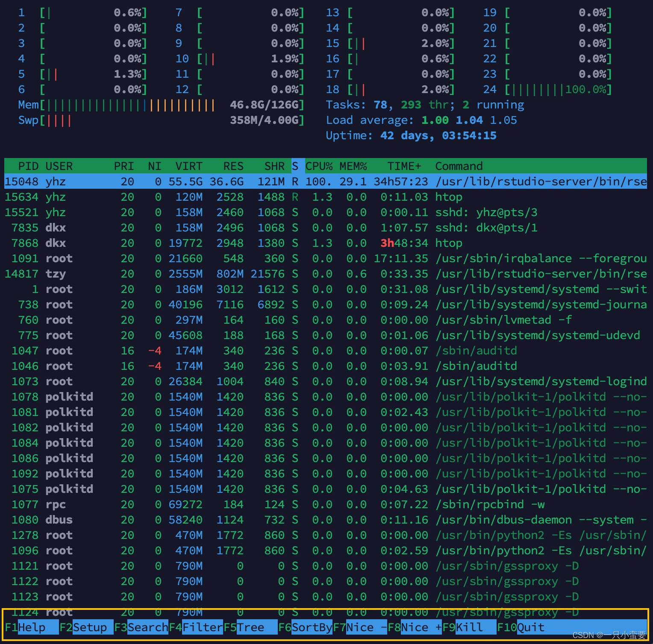Image resolution: width=653 pixels, height=644 pixels.
Task: Select process 738 systemd-journal row
Action: [x=326, y=304]
